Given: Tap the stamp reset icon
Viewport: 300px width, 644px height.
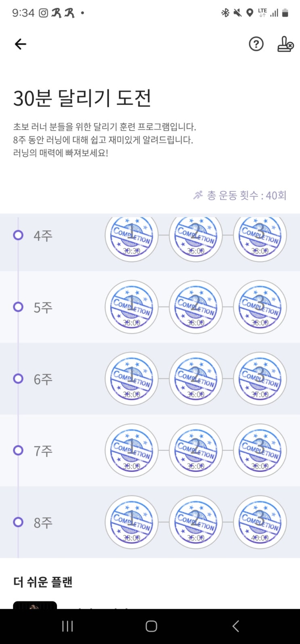Looking at the screenshot, I should tap(285, 44).
